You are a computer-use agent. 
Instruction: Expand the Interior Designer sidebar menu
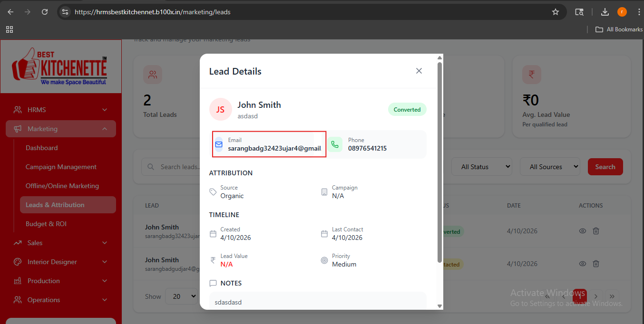(61, 262)
